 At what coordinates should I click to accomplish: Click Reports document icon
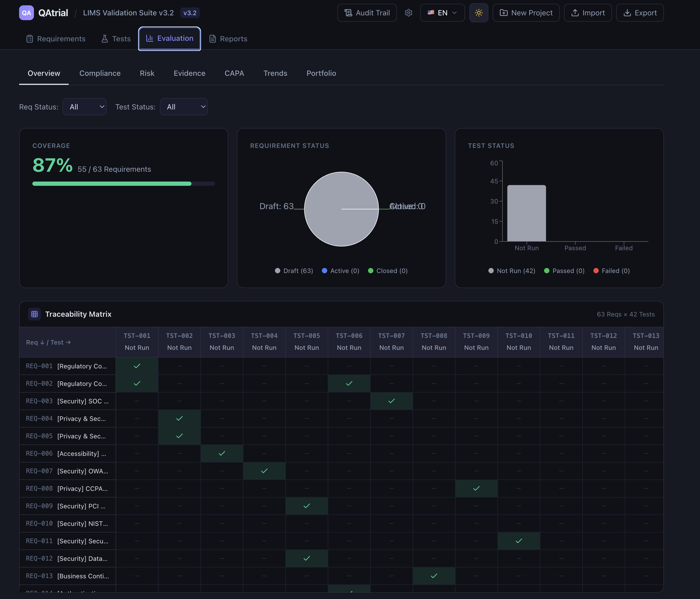click(x=212, y=39)
